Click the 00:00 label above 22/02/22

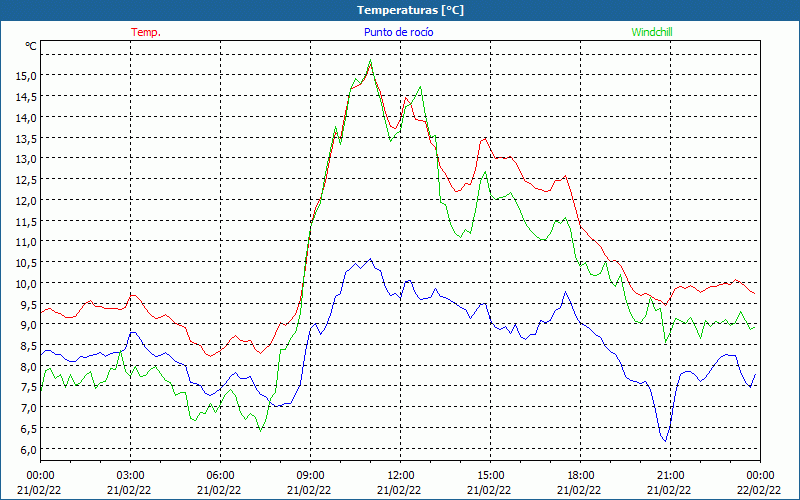(x=760, y=476)
